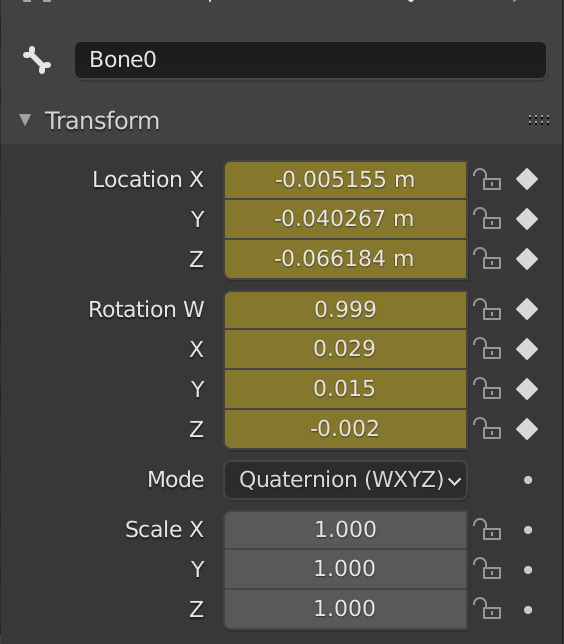Click the Rotation W value field
The image size is (564, 644).
345,310
